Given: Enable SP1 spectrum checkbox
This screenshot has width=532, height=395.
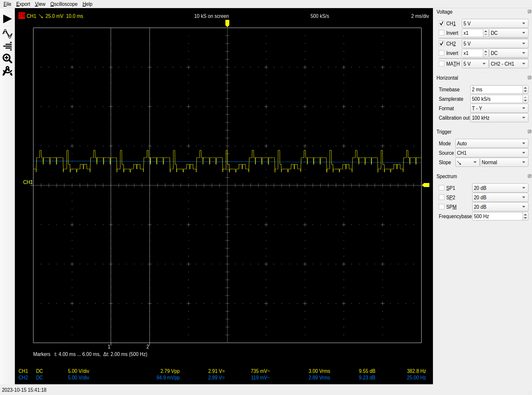Looking at the screenshot, I should coord(441,188).
